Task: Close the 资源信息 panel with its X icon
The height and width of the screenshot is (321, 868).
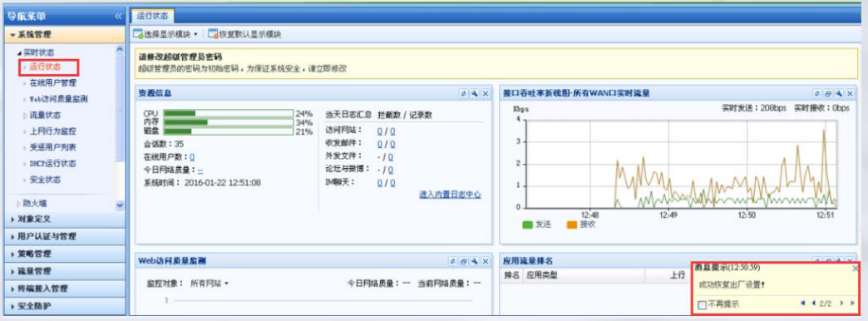Action: point(486,93)
